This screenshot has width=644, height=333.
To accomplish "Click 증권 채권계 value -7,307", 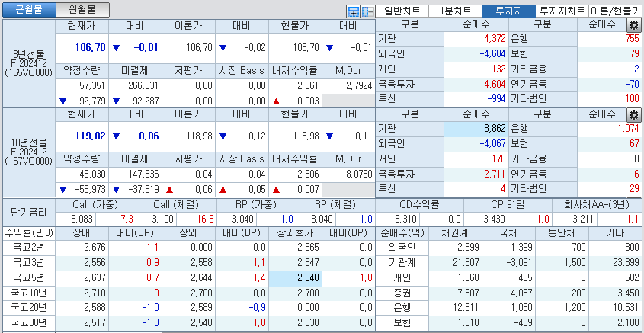I will coord(466,293).
